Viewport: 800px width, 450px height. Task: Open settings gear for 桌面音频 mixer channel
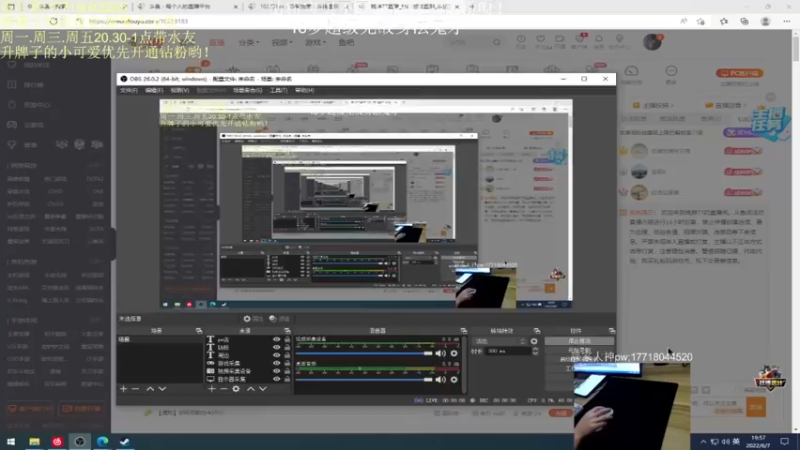pyautogui.click(x=454, y=380)
